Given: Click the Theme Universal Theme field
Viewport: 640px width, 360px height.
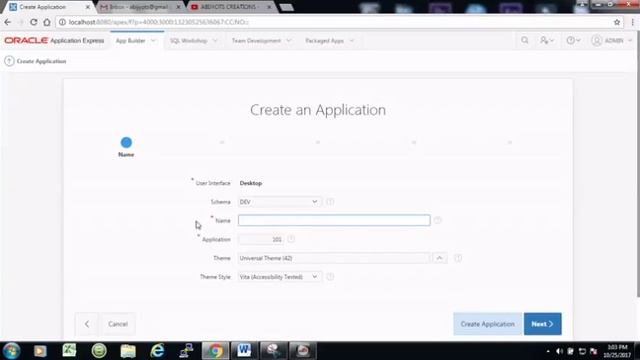Looking at the screenshot, I should [x=334, y=258].
